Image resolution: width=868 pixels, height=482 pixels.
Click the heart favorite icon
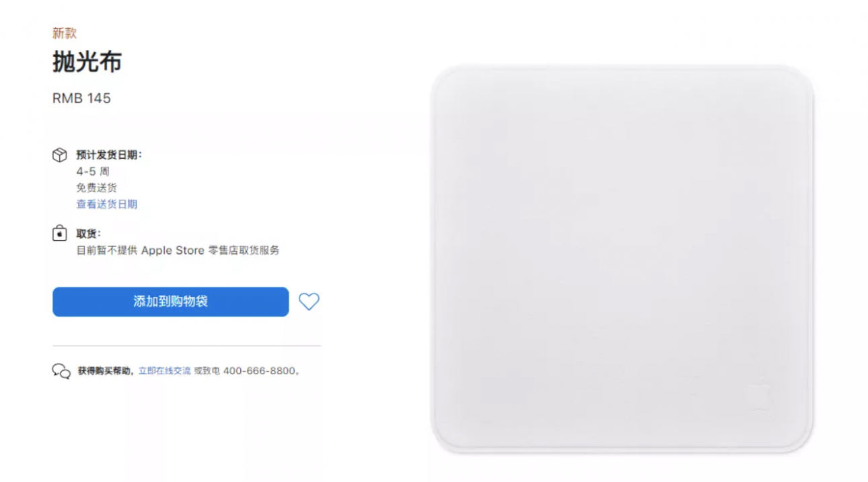tap(309, 302)
